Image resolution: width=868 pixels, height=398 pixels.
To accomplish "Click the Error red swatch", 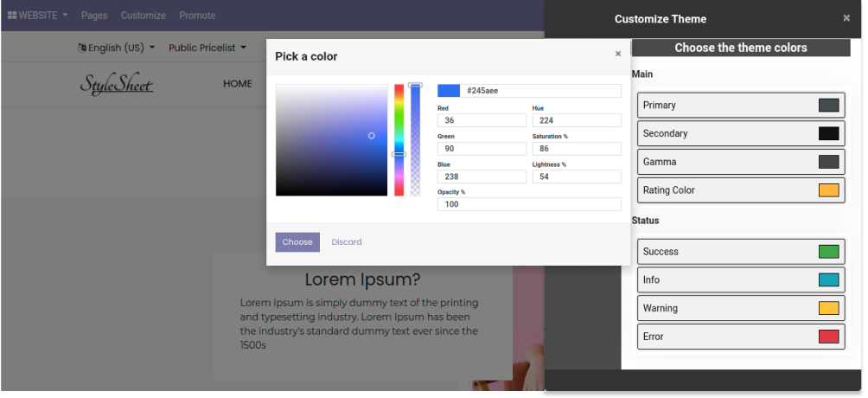I will click(x=829, y=337).
